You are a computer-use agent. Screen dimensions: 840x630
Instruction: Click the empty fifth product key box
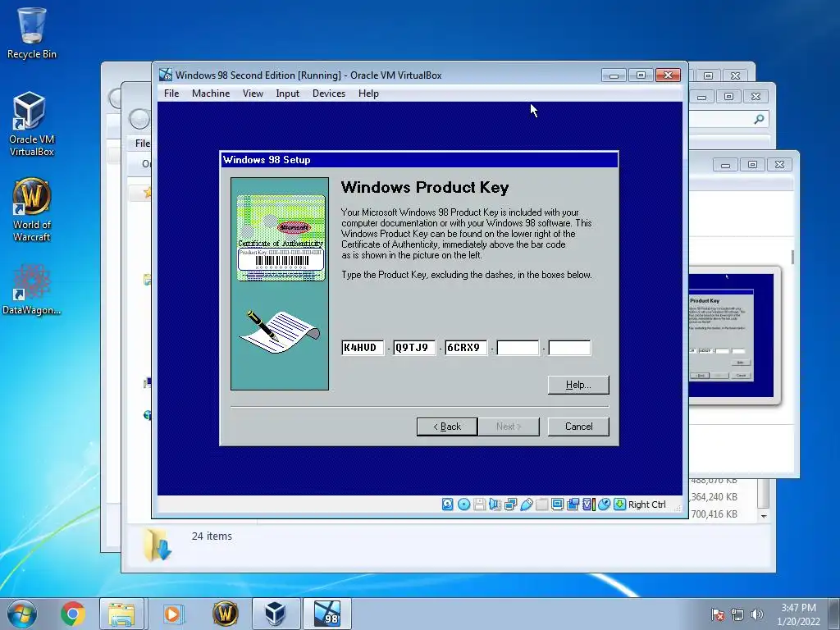click(x=569, y=348)
